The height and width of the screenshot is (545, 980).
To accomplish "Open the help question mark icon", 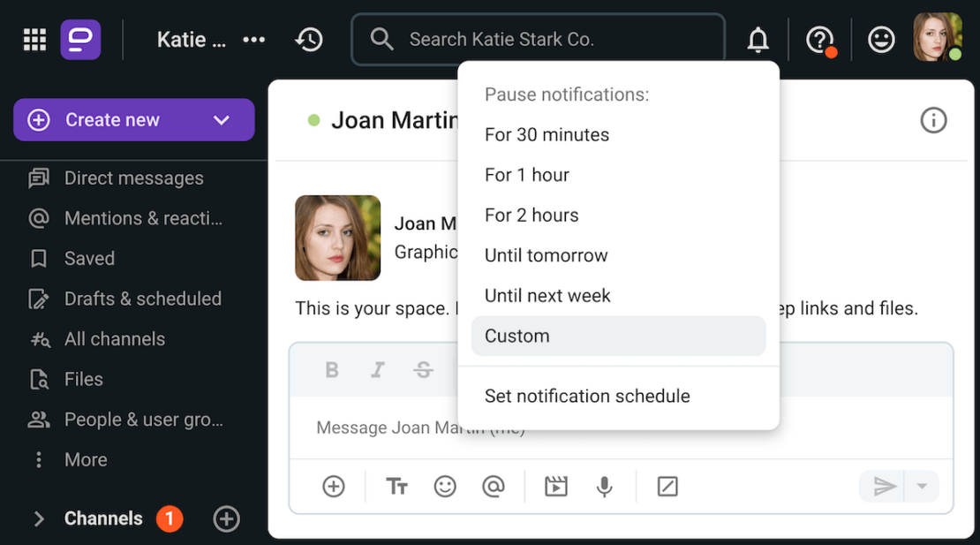I will (x=820, y=40).
